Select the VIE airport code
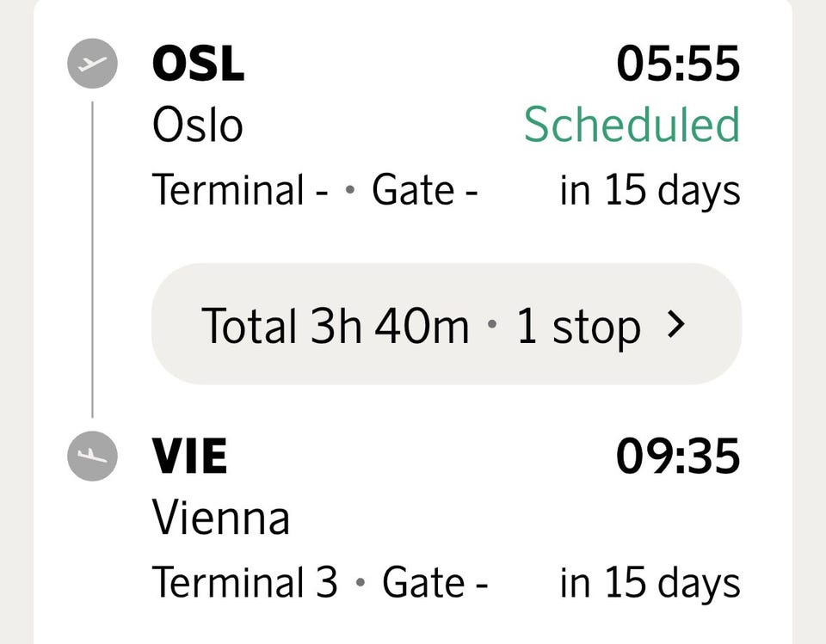This screenshot has height=644, width=826. tap(189, 456)
